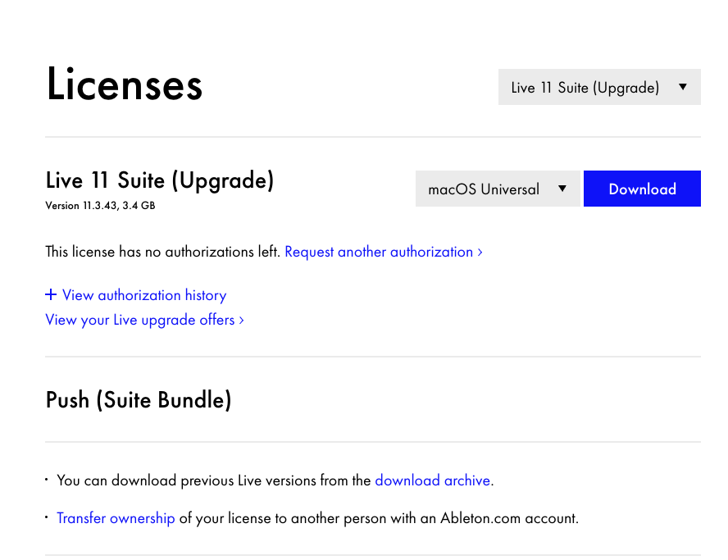The width and height of the screenshot is (728, 560).
Task: Open the download archive link
Action: [433, 480]
